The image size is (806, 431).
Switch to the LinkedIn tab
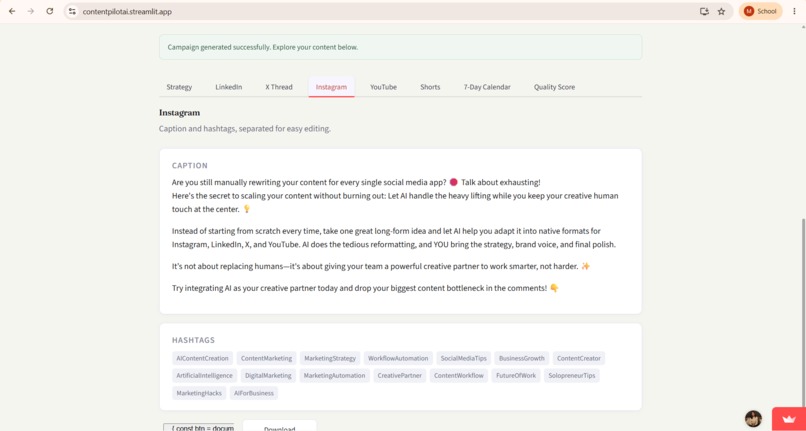(229, 87)
